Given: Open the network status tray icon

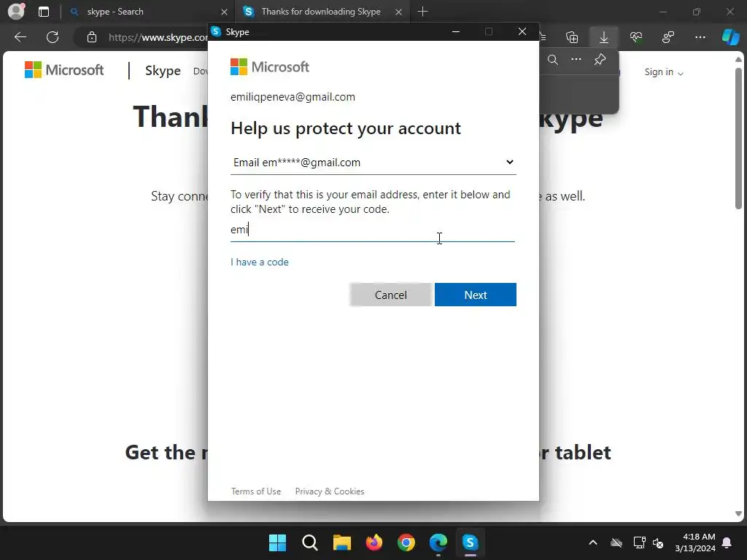Looking at the screenshot, I should tap(639, 542).
